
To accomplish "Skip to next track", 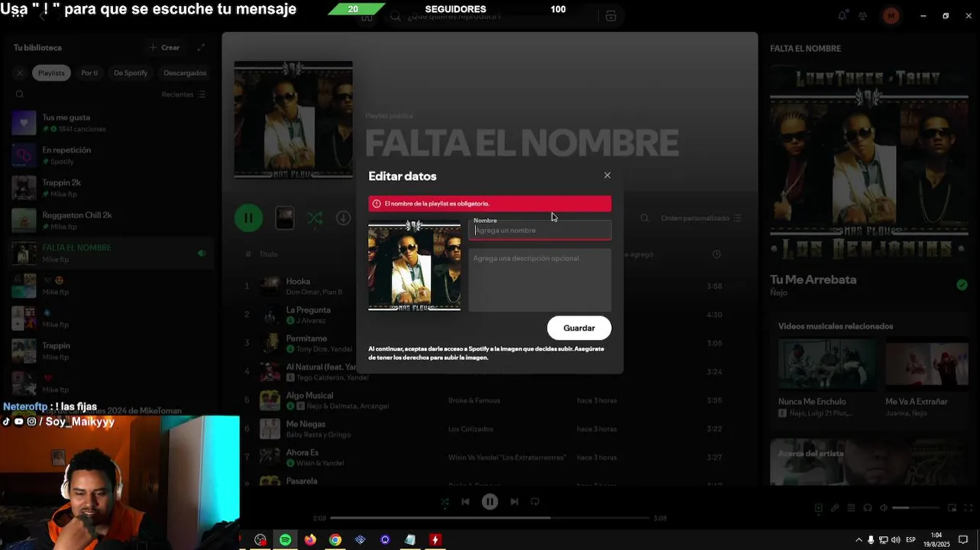I will (514, 502).
